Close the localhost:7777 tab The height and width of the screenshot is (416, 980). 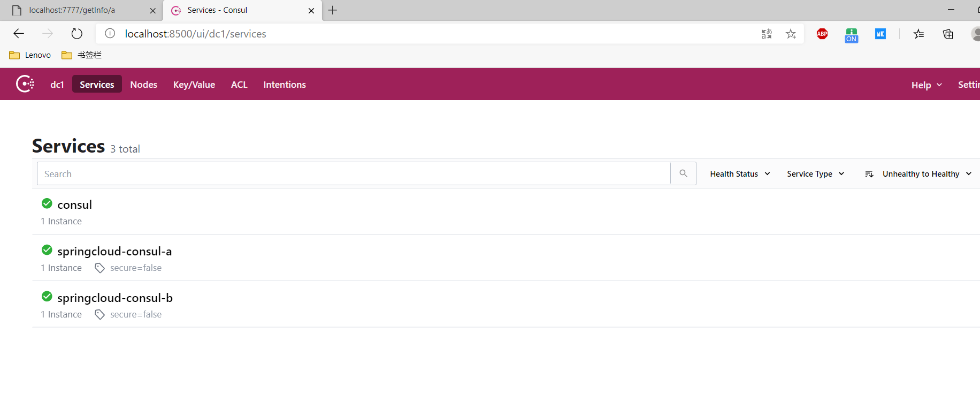pos(152,11)
